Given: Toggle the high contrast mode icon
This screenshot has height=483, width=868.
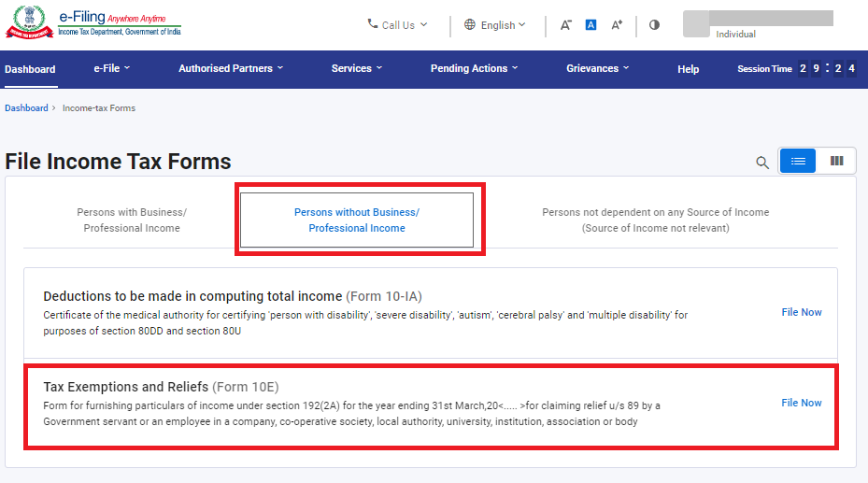Looking at the screenshot, I should click(x=654, y=25).
